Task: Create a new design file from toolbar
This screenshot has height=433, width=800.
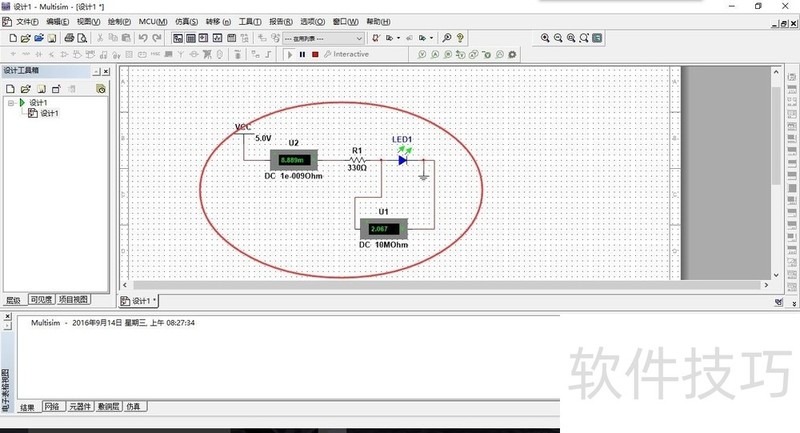Action: 13,38
